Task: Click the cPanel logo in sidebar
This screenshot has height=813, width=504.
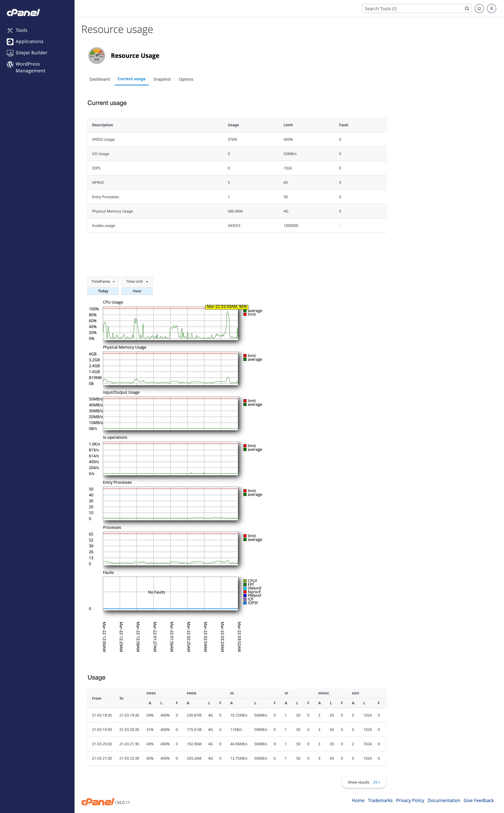Action: 23,13
